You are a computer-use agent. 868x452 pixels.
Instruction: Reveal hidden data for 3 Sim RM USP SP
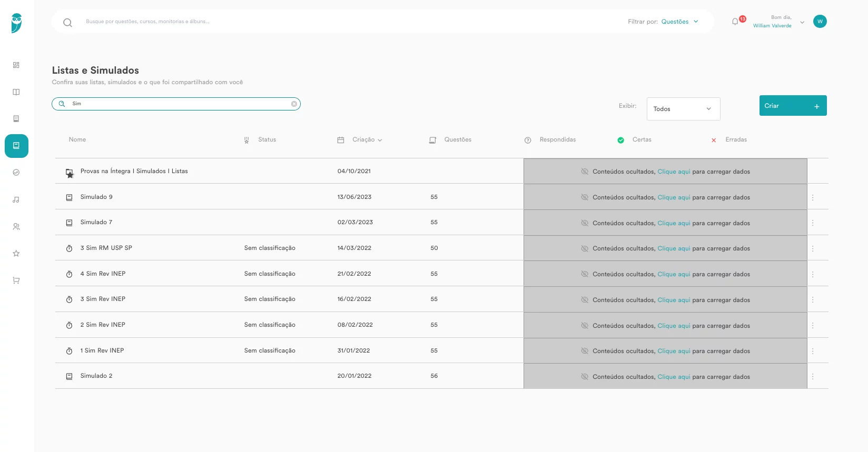coord(673,248)
